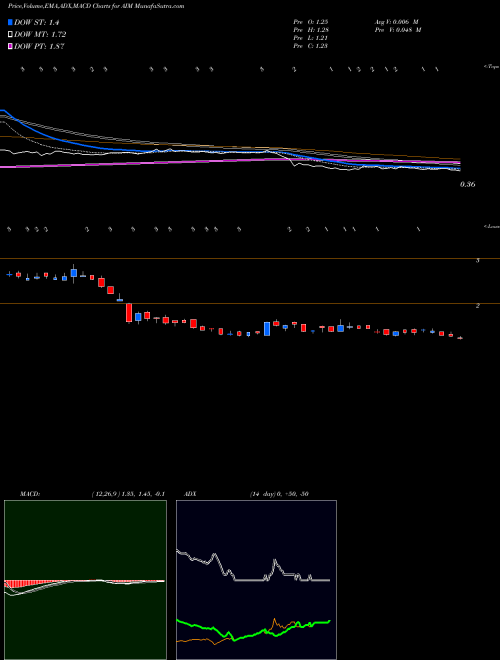
Task: Click the 'Pre C: 1.23' close value
Action: [311, 46]
